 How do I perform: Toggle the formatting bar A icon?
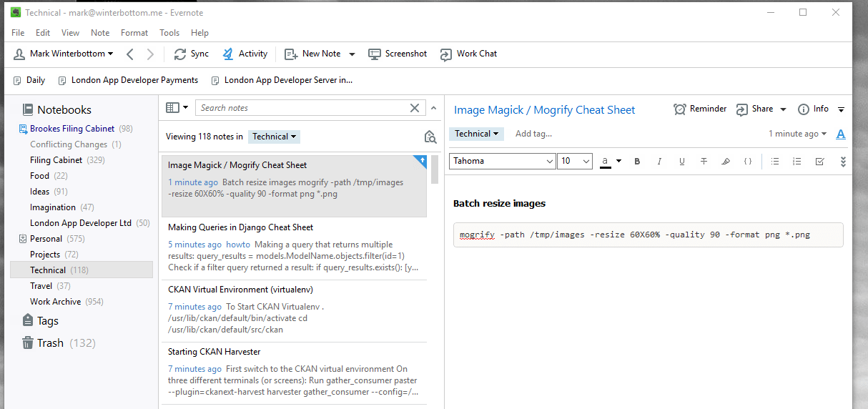pos(841,134)
